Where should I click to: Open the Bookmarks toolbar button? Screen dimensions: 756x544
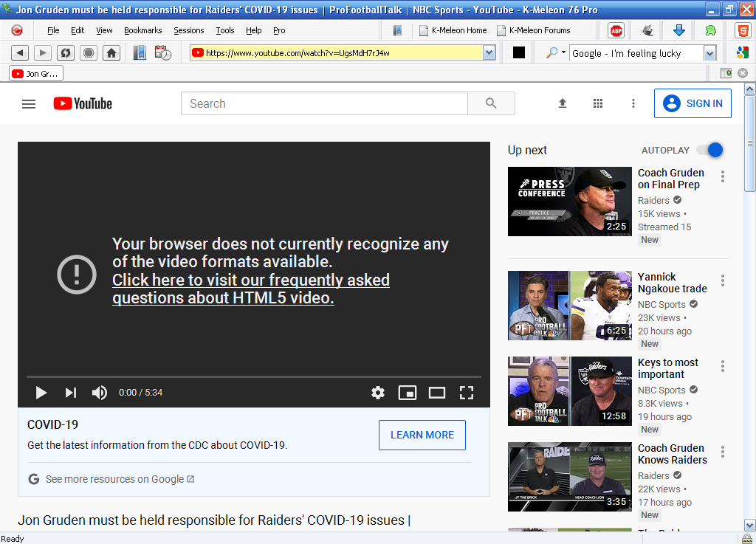pyautogui.click(x=140, y=52)
